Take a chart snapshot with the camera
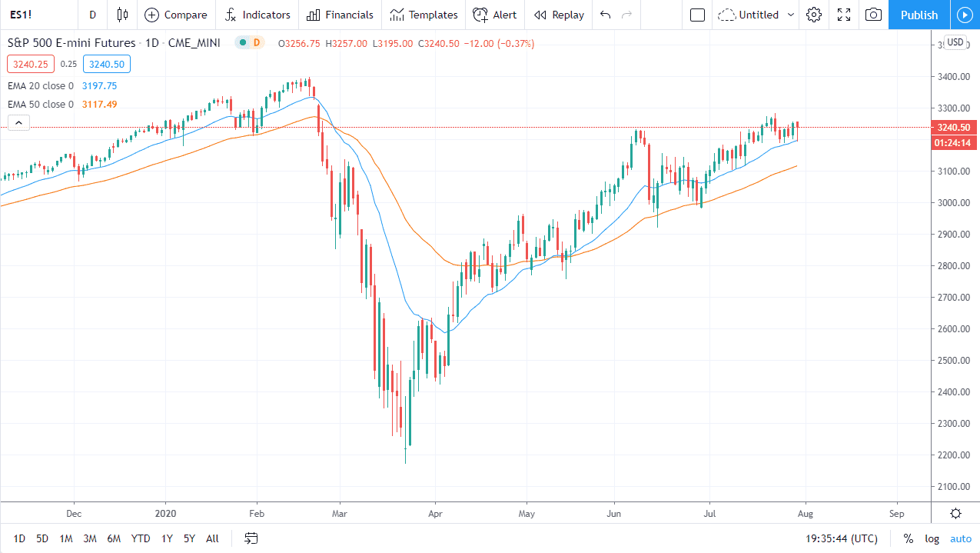The image size is (980, 553). [872, 15]
